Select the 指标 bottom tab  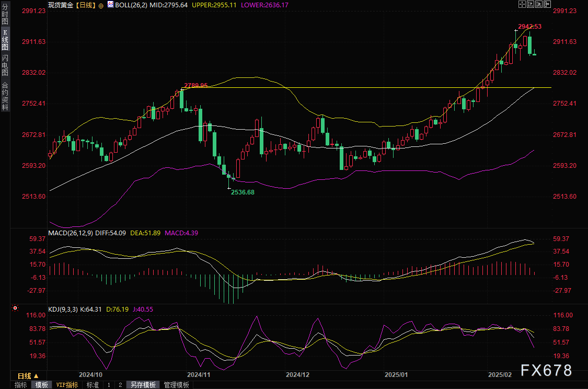coord(21,385)
